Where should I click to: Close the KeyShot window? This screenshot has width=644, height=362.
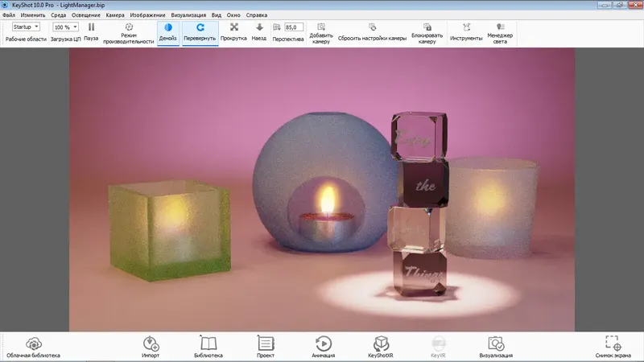(x=635, y=5)
